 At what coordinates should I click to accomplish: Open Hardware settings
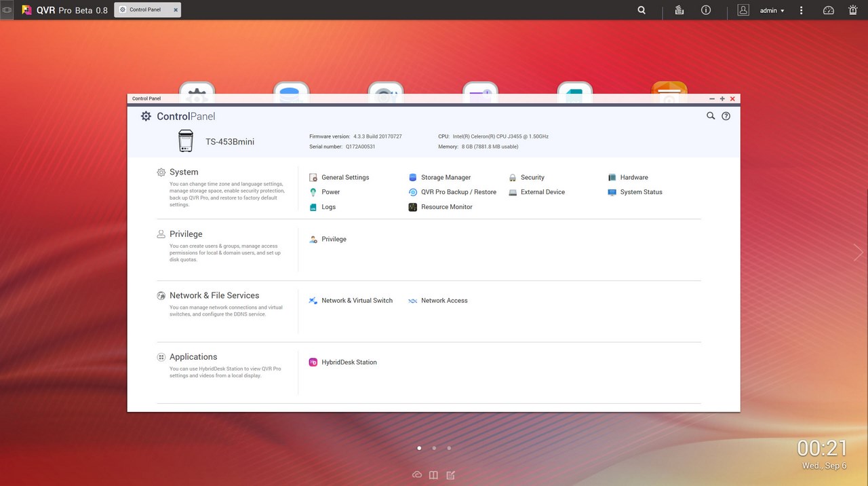click(x=628, y=177)
